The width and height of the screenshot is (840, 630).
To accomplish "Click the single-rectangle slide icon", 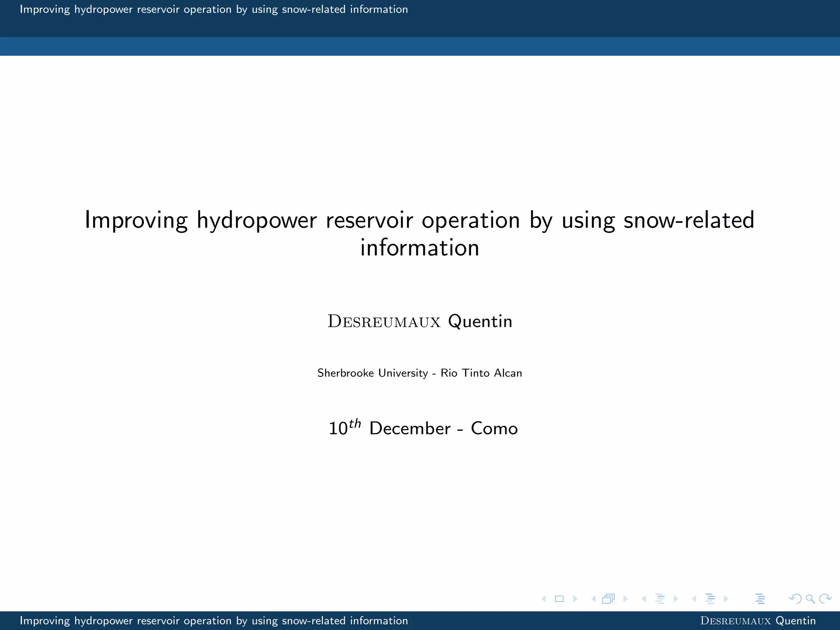I will click(x=559, y=599).
